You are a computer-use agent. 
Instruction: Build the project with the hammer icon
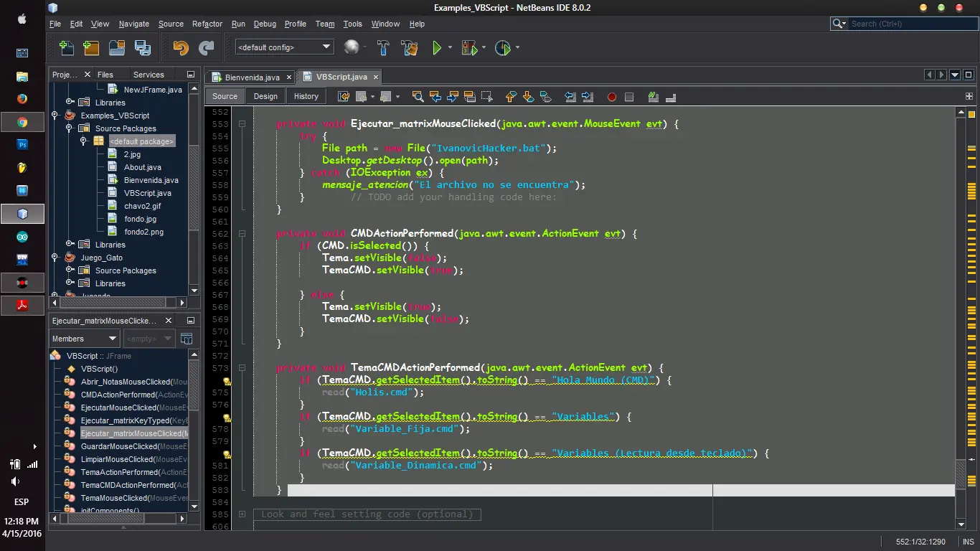pyautogui.click(x=383, y=48)
